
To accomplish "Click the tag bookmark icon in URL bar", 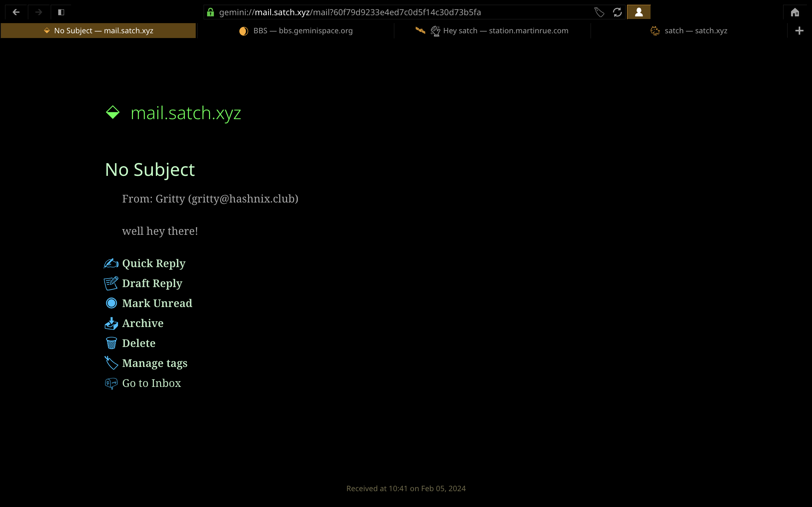I will click(x=599, y=12).
